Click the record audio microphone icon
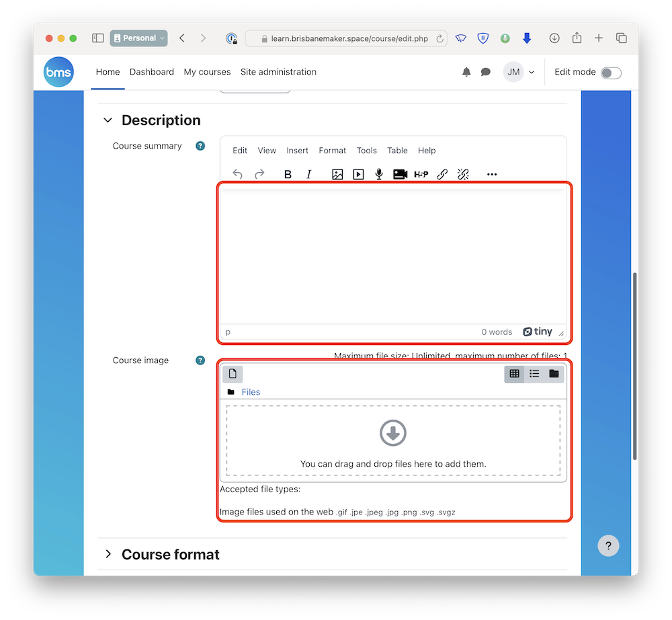 point(379,175)
